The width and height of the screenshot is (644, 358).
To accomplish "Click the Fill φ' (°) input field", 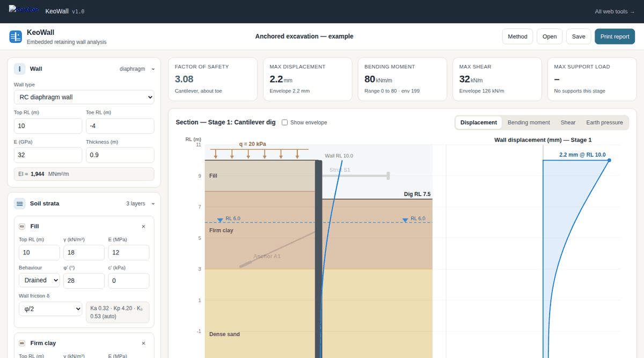I will [84, 280].
